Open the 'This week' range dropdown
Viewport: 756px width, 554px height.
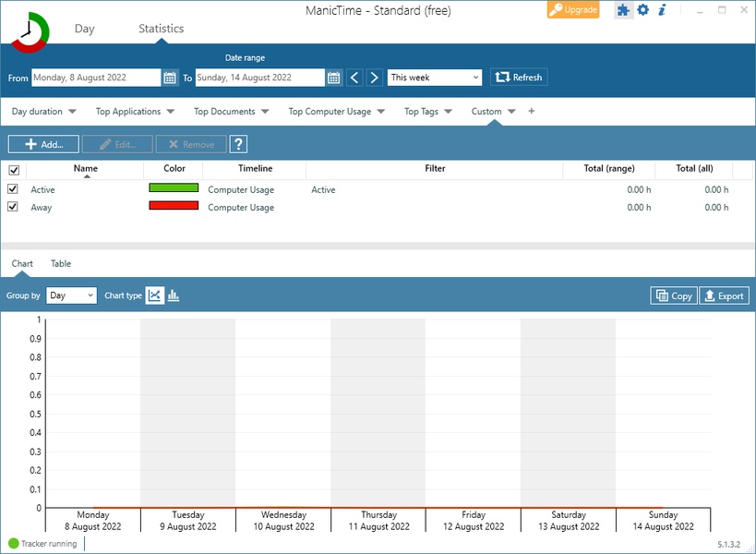(434, 78)
